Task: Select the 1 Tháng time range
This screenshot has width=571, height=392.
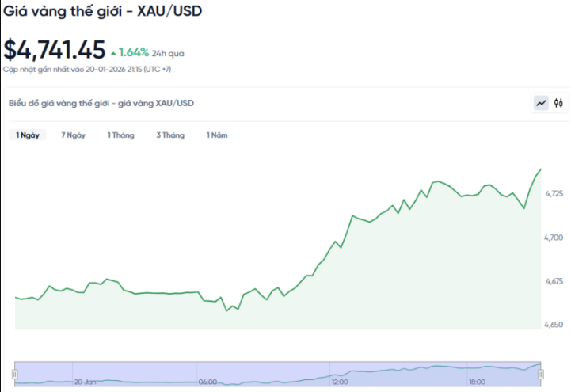Action: [120, 135]
